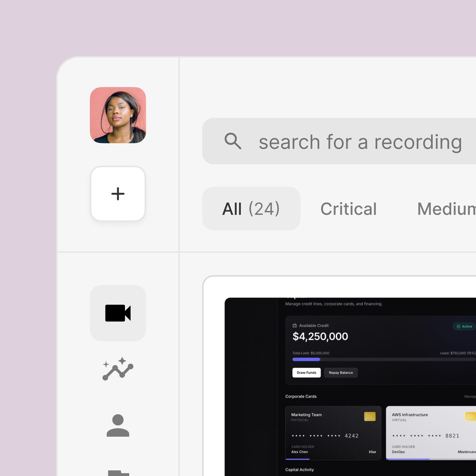This screenshot has height=476, width=476.
Task: Click Draw Funds in the recording preview
Action: tap(307, 373)
